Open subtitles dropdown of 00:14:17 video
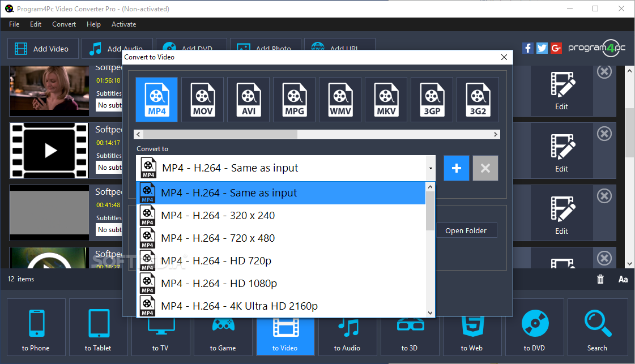Viewport: 635px width, 364px height. point(109,167)
